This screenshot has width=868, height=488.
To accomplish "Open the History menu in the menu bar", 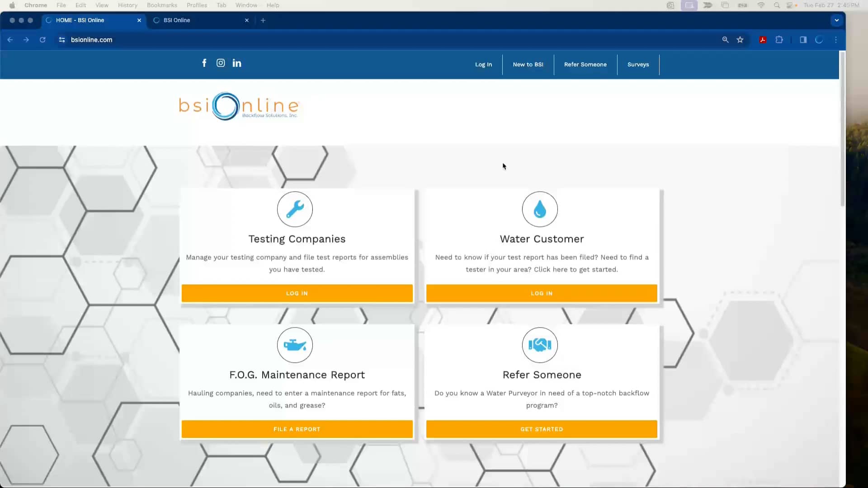I will 127,5.
